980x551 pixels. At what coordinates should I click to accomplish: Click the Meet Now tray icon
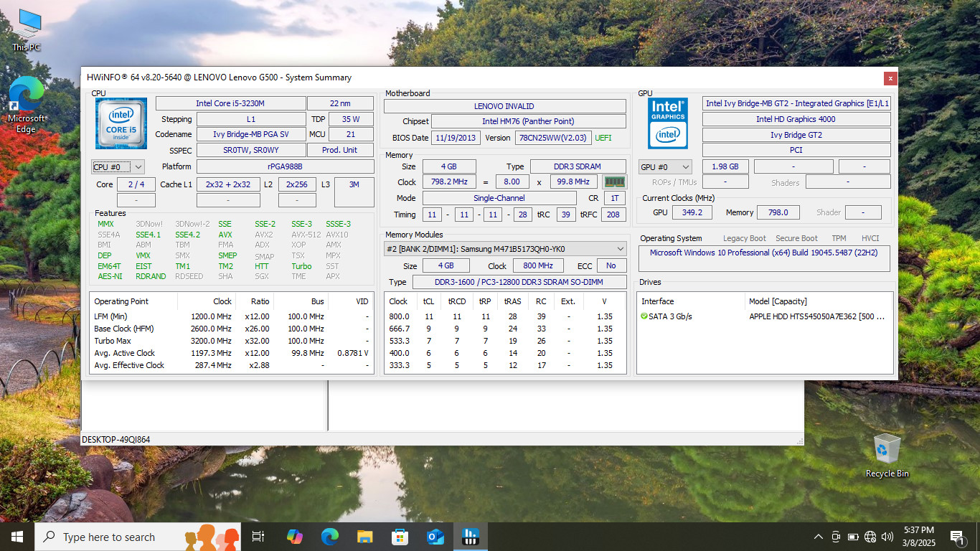click(836, 537)
